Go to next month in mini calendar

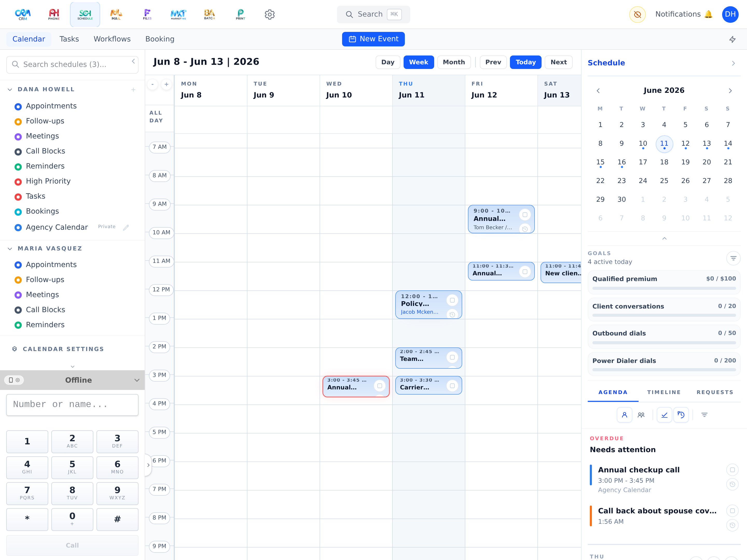[730, 90]
